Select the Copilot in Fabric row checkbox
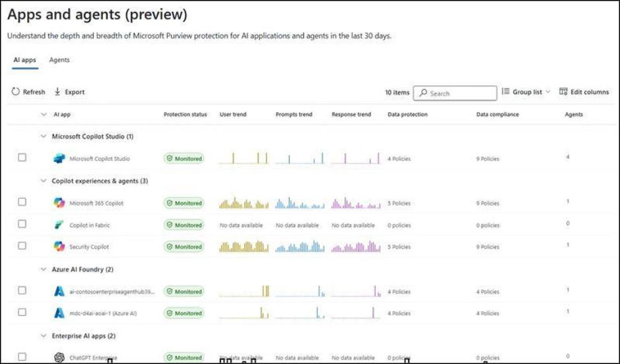620x364 pixels. [22, 224]
